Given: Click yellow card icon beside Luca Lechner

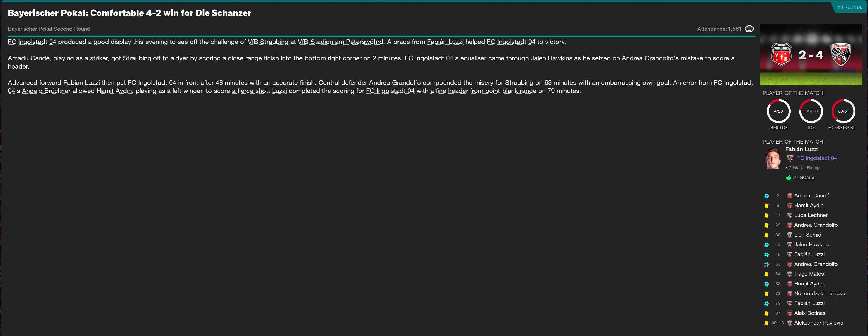Looking at the screenshot, I should (x=767, y=216).
